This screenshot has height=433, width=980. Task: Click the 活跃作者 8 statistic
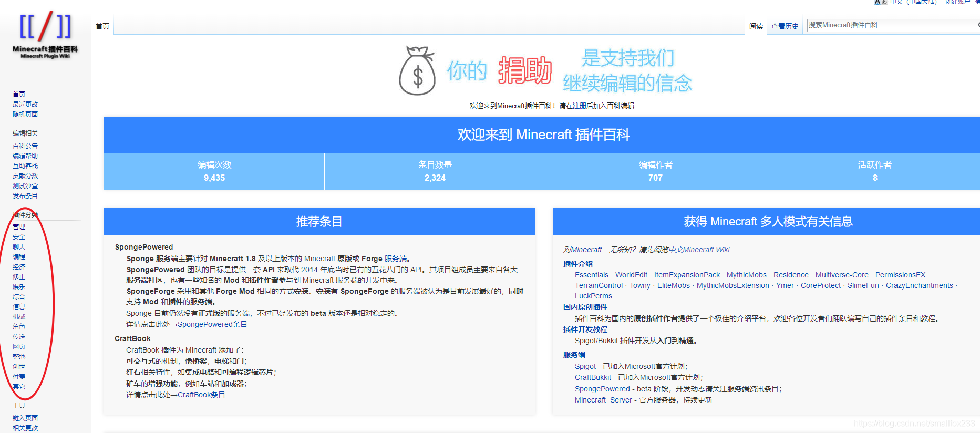pyautogui.click(x=874, y=171)
